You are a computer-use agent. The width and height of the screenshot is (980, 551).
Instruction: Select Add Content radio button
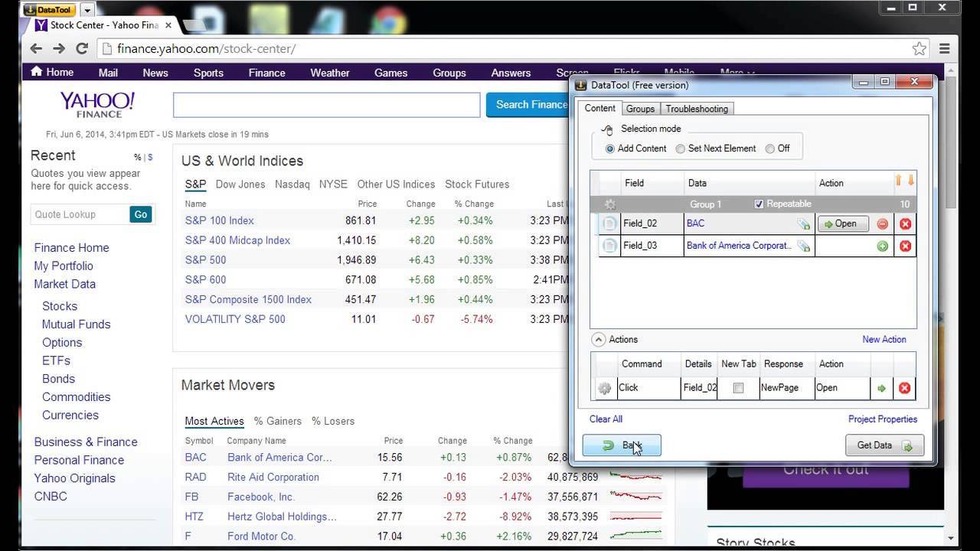[x=610, y=148]
